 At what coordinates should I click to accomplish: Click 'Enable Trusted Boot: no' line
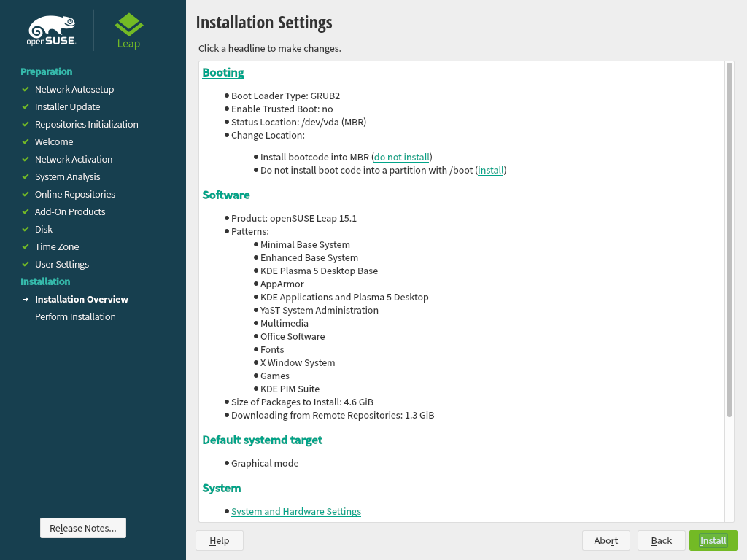point(282,109)
